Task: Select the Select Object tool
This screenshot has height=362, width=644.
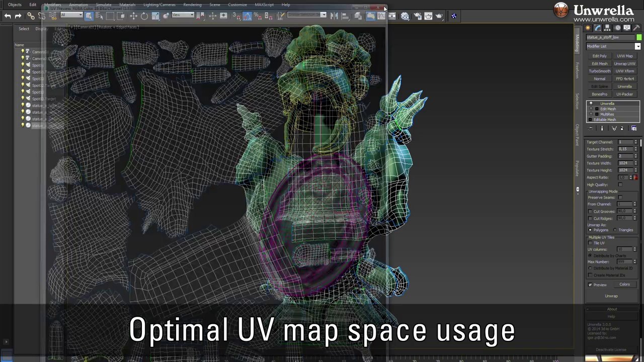Action: pyautogui.click(x=89, y=16)
